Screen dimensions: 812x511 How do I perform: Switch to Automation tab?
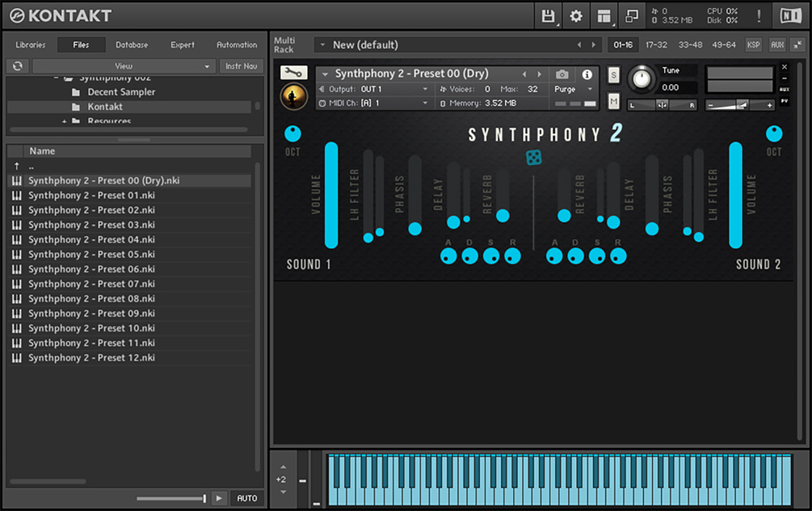[x=237, y=45]
